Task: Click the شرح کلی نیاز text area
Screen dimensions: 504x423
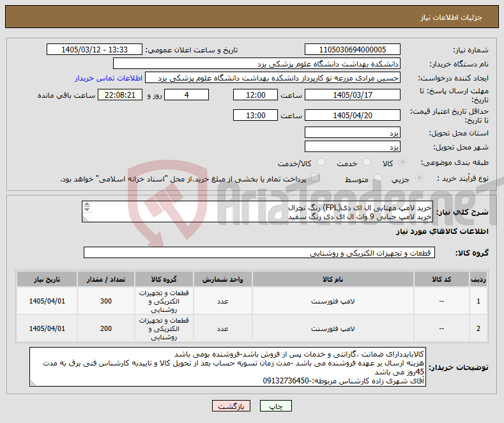Action: [257, 211]
